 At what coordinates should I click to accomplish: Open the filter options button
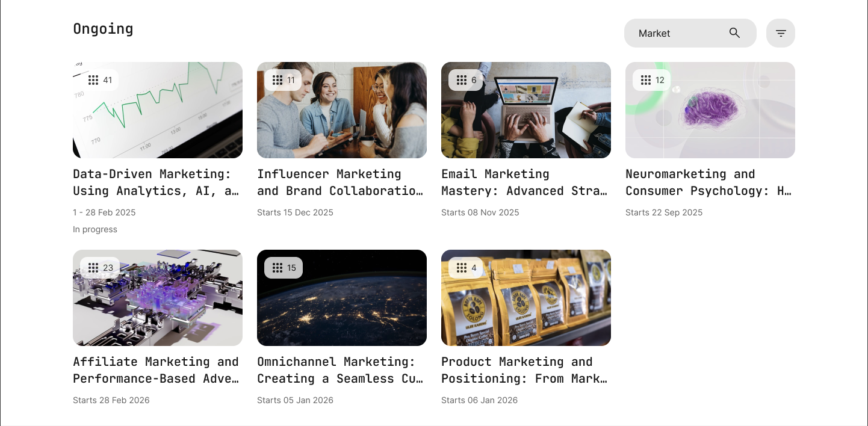pos(781,33)
